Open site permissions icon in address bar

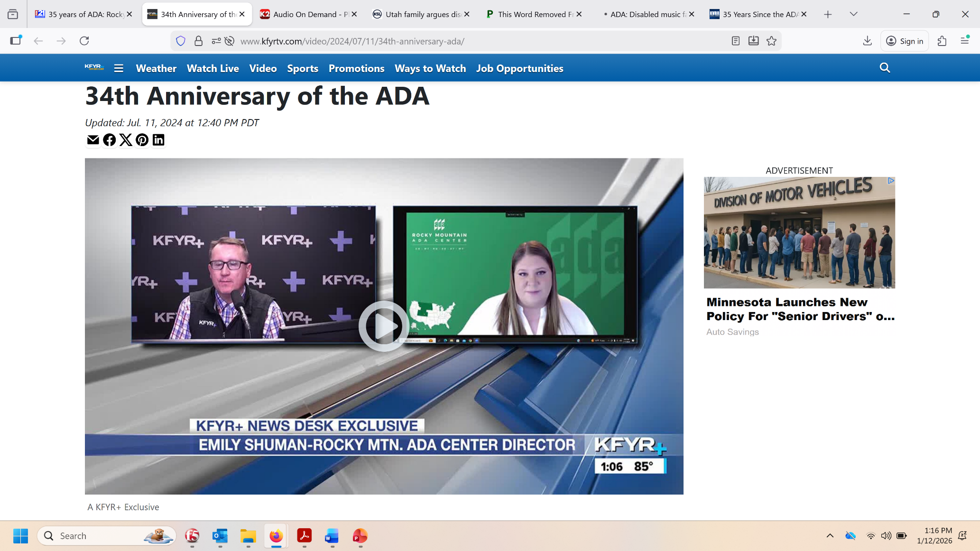[x=216, y=41]
